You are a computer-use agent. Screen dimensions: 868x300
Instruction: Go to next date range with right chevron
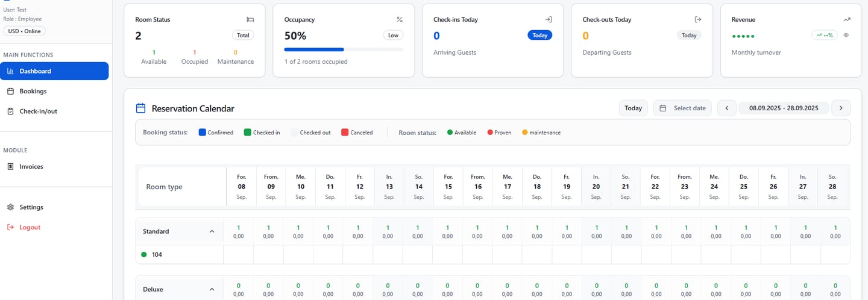(841, 108)
